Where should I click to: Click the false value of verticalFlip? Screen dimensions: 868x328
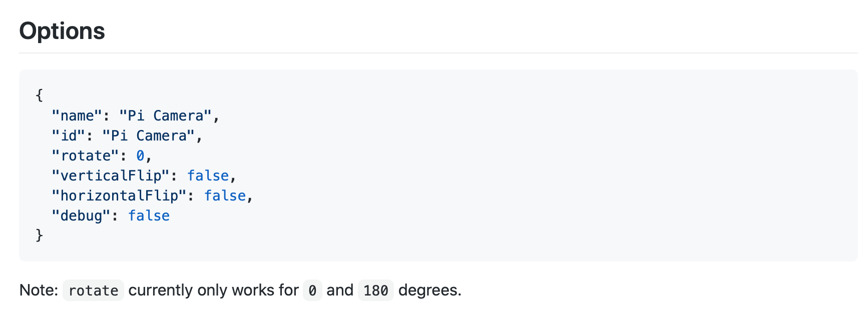pos(208,175)
